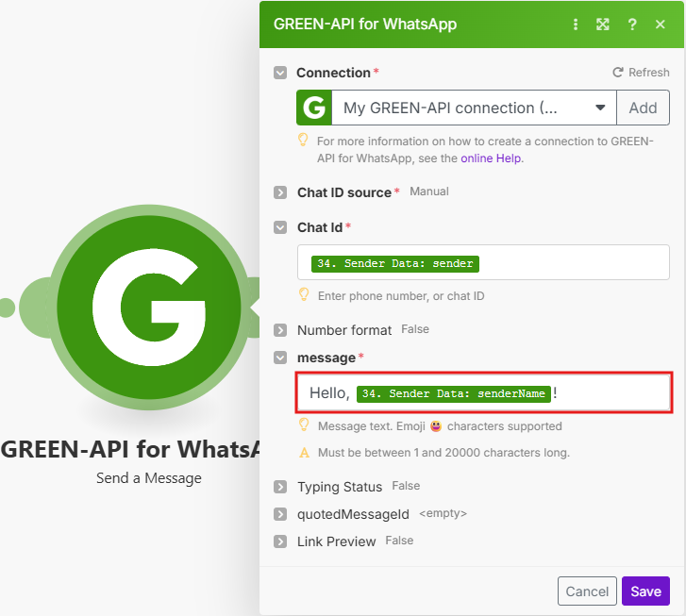Expand the Number format option
The height and width of the screenshot is (616, 686).
(x=280, y=330)
